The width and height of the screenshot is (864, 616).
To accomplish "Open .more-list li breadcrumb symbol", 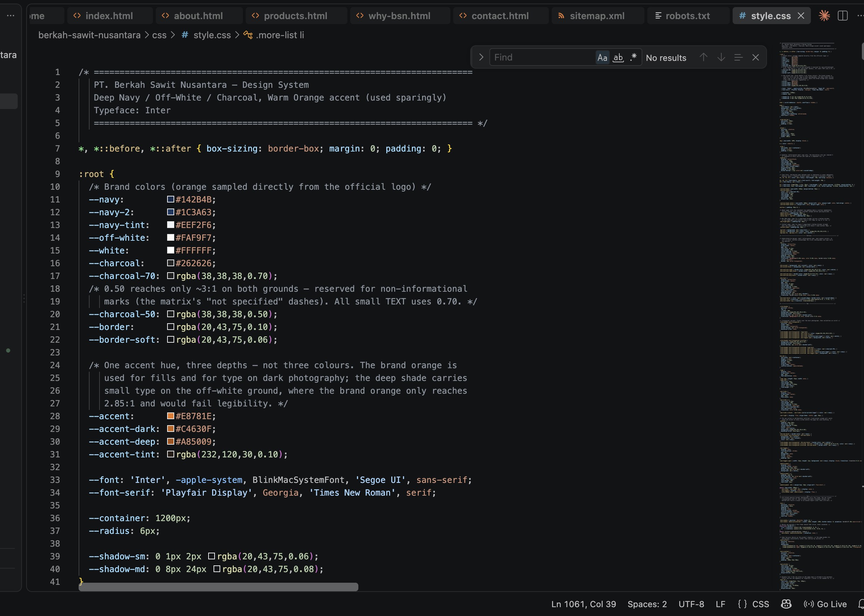I will (x=274, y=35).
